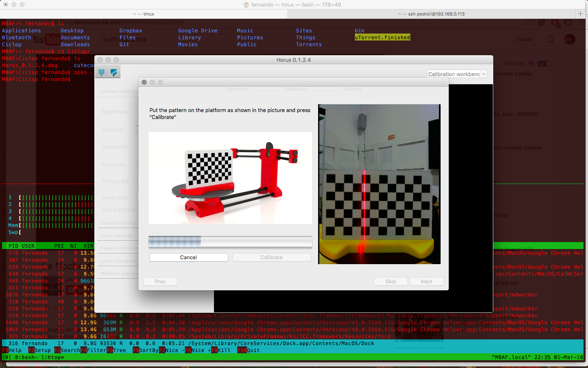
Task: Add a new terminal tab with plus
Action: pos(580,13)
